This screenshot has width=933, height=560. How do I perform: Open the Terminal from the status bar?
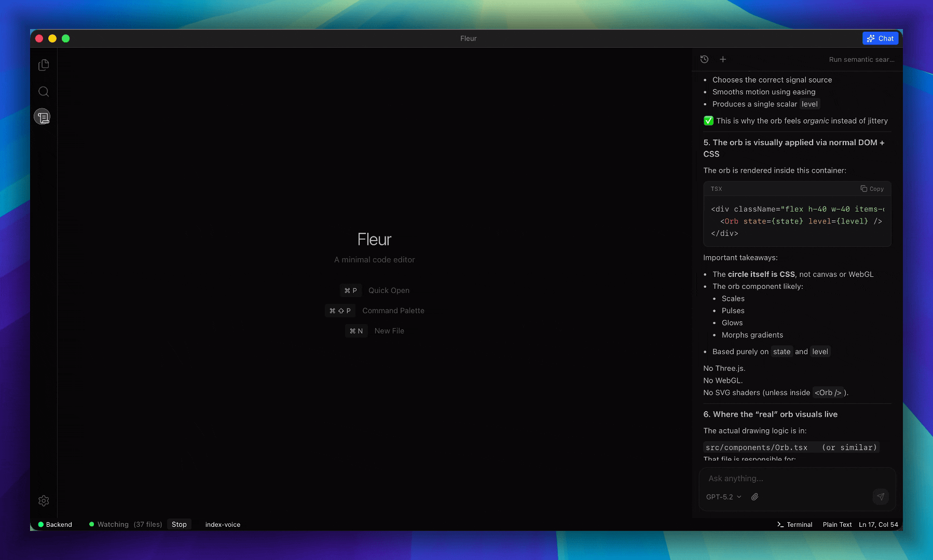coord(794,524)
